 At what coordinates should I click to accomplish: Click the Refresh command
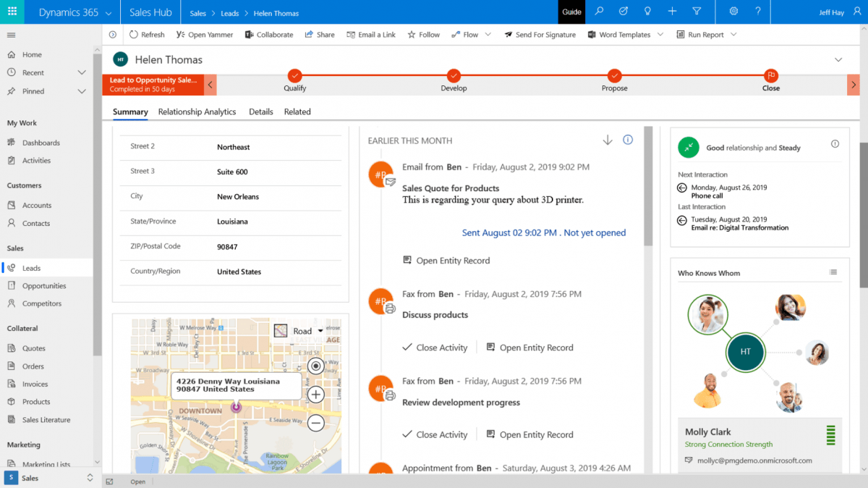click(x=147, y=35)
